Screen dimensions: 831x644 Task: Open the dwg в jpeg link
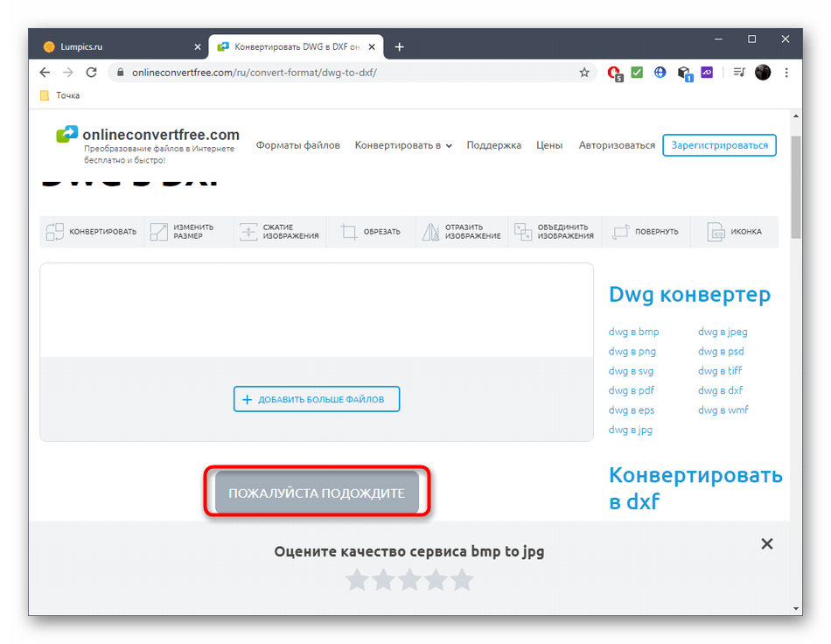click(723, 332)
